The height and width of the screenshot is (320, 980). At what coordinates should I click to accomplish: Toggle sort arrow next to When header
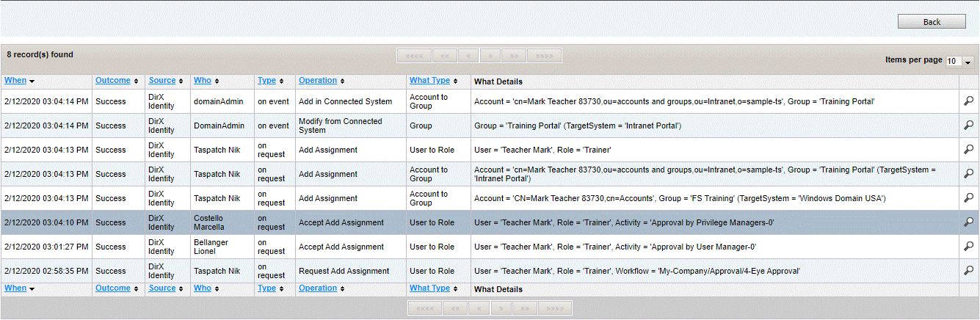coord(32,81)
